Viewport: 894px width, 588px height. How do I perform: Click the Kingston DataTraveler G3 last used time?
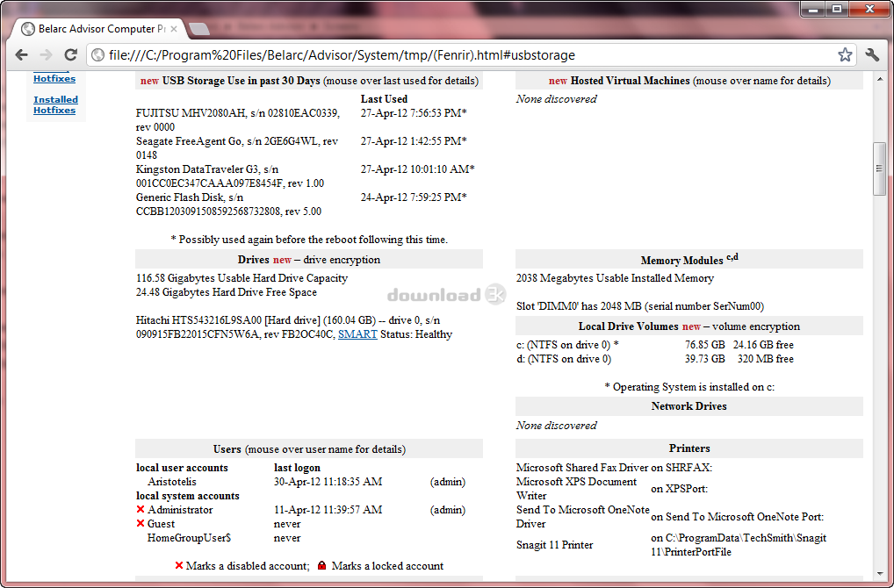[417, 169]
